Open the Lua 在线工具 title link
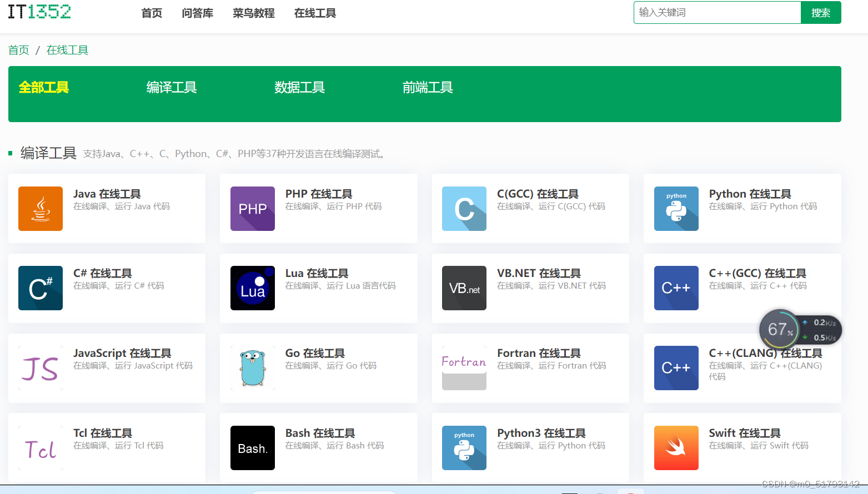 [317, 273]
